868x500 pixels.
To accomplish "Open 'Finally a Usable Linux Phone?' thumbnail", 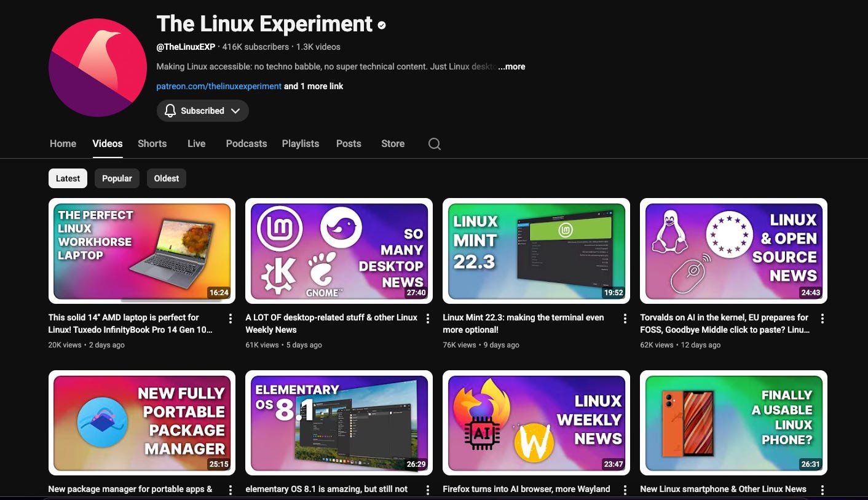I will [733, 423].
